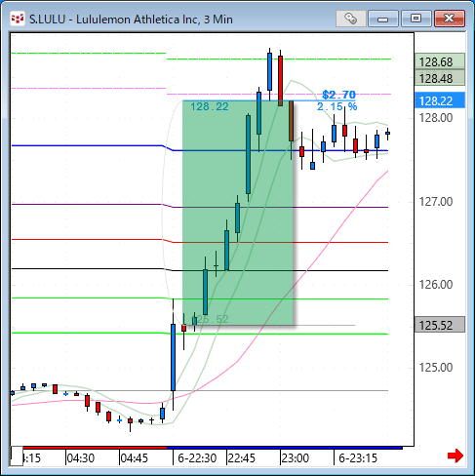475x476 pixels.
Task: Click the 127.00 price scale label
Action: (436, 202)
